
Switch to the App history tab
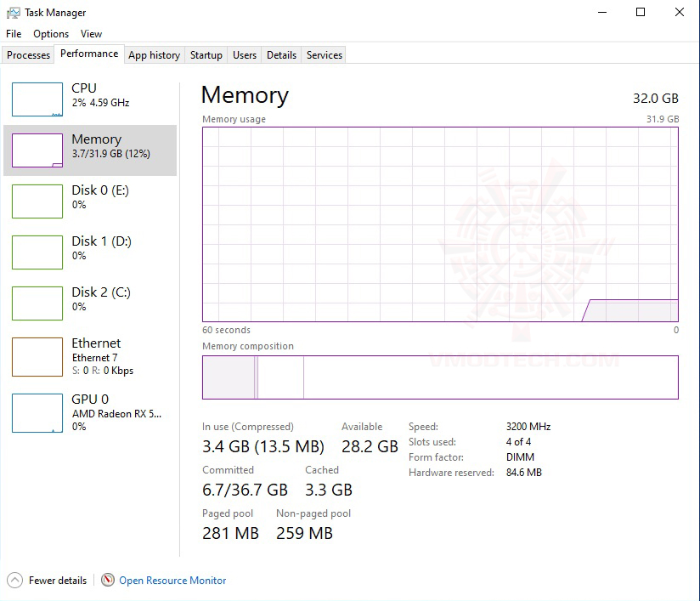154,55
